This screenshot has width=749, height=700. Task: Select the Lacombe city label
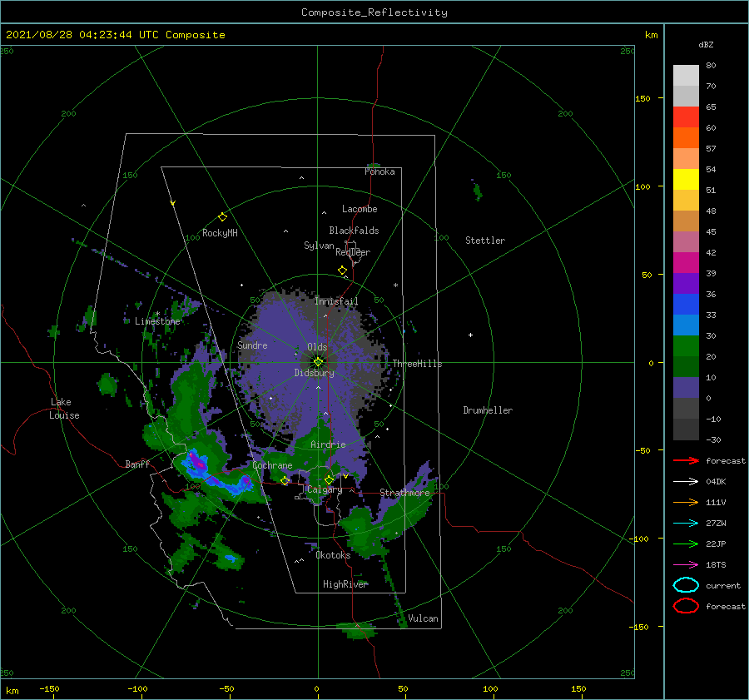(x=360, y=209)
